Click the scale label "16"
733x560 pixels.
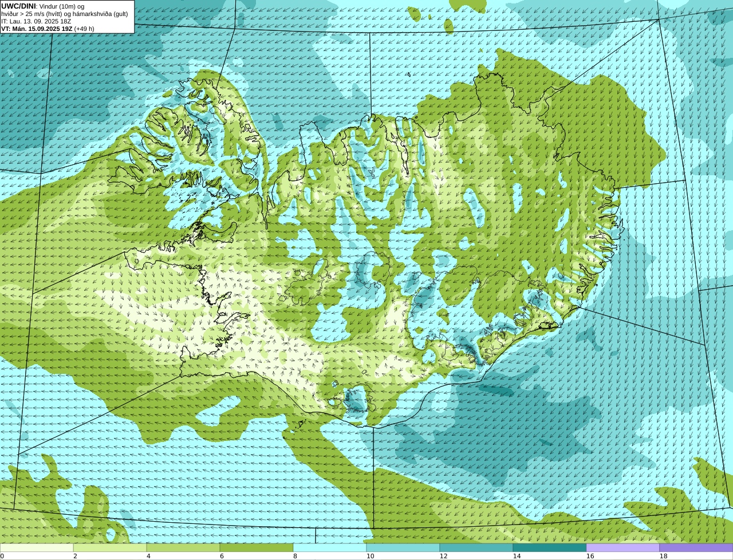590,556
